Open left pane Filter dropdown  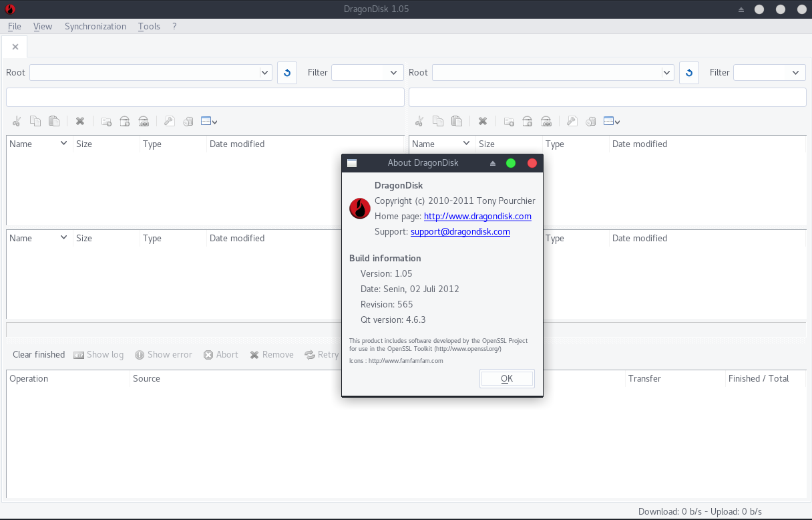[x=368, y=72]
